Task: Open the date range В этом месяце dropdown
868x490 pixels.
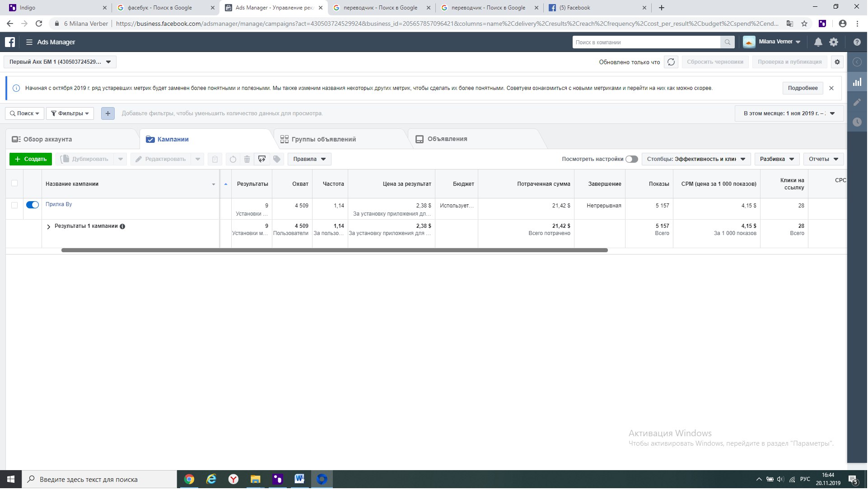Action: point(790,113)
